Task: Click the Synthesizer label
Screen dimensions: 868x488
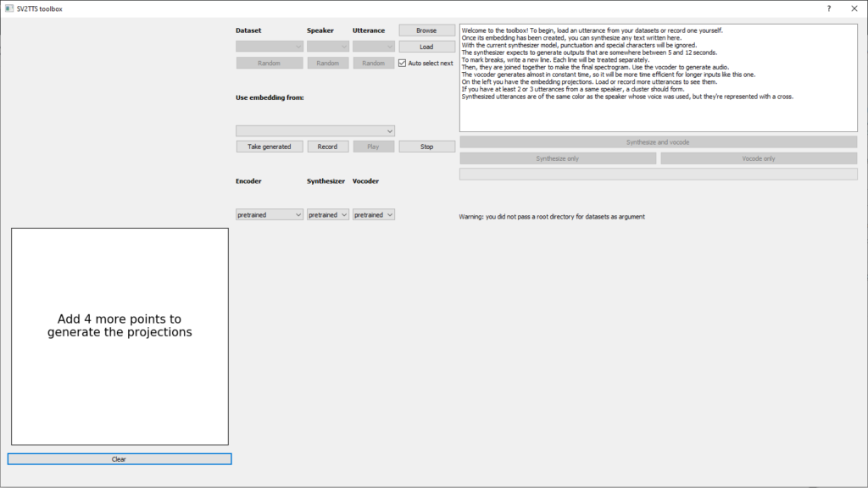Action: [x=326, y=181]
